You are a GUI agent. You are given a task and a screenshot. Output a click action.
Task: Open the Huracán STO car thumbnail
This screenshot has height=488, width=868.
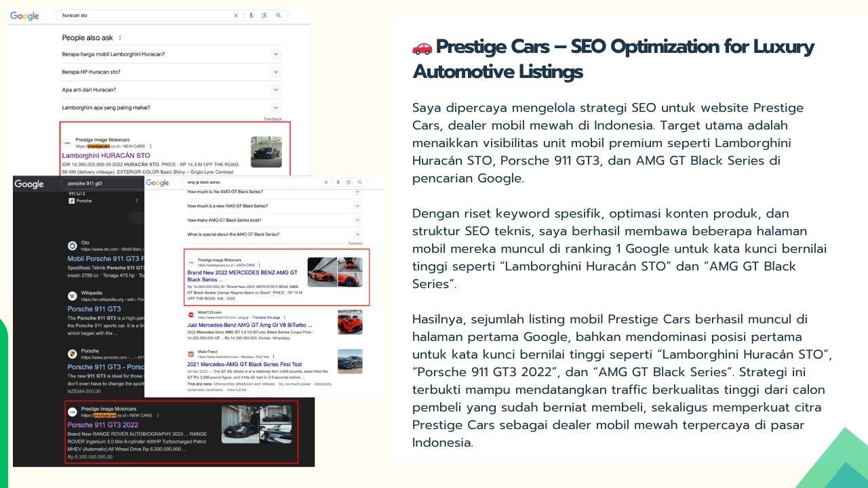click(266, 152)
